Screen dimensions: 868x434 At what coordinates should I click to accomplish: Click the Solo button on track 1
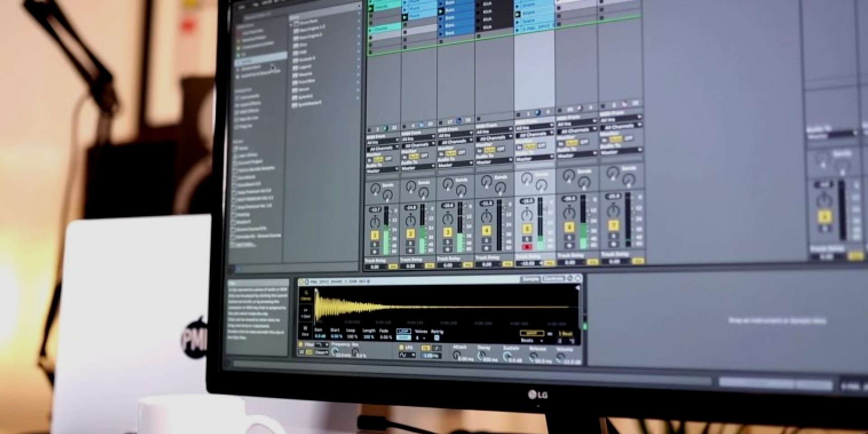(x=375, y=244)
